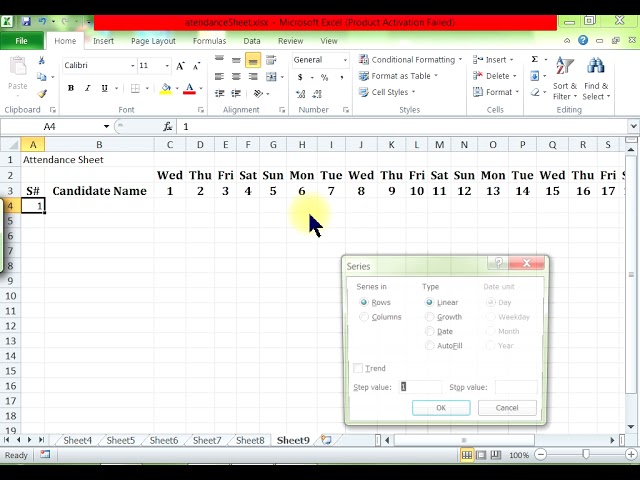
Task: Open the General number format dropdown
Action: 345,60
